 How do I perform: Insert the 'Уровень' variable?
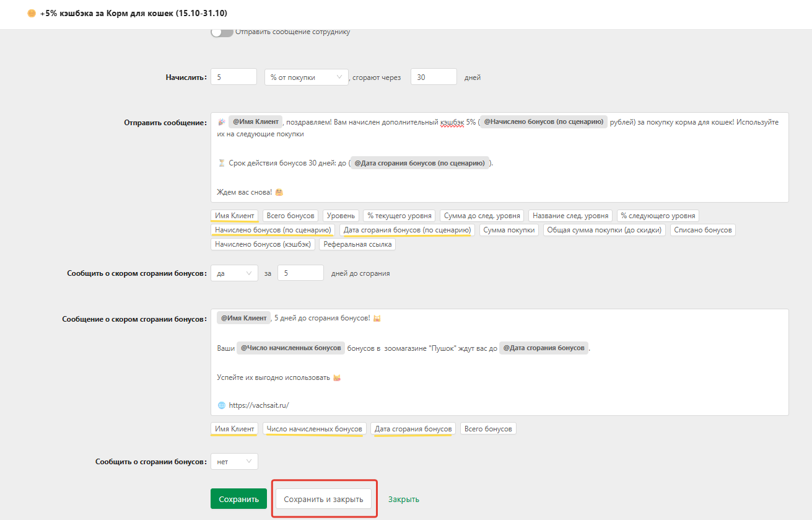coord(341,216)
